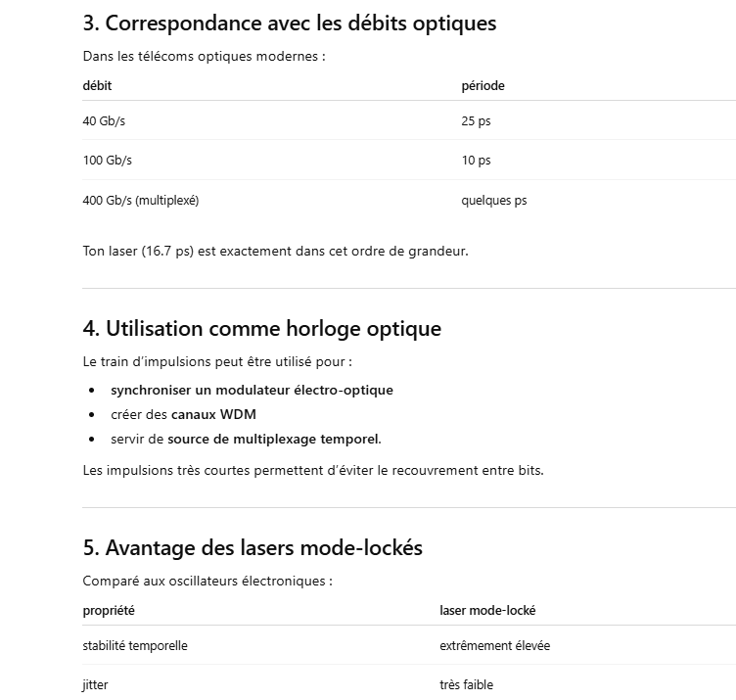Click the "débit" column header
736x700 pixels.
coord(97,86)
